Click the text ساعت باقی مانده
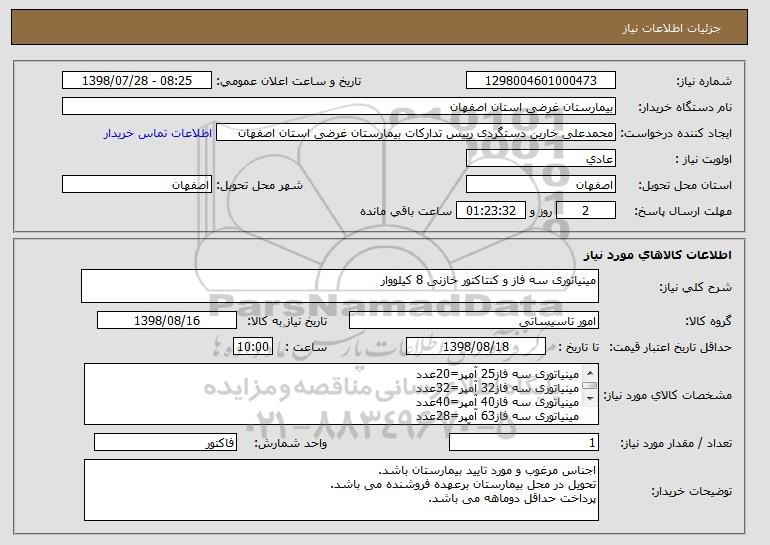 point(406,211)
